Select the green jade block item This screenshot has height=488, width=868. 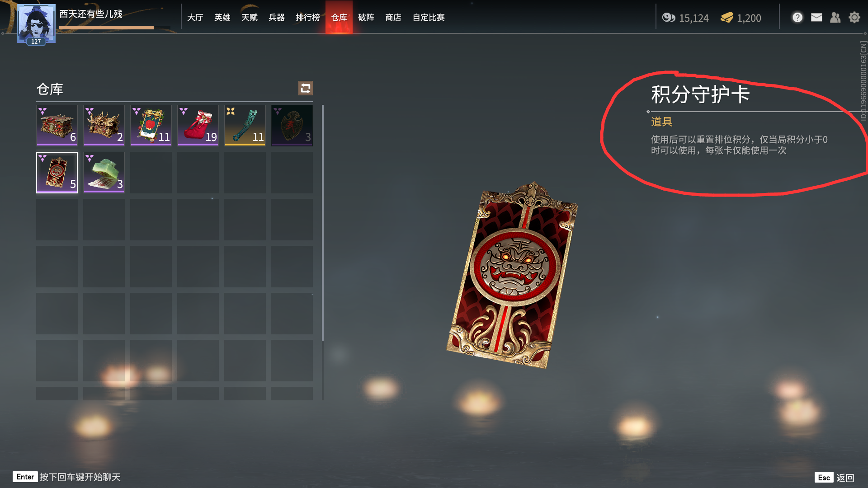(104, 172)
